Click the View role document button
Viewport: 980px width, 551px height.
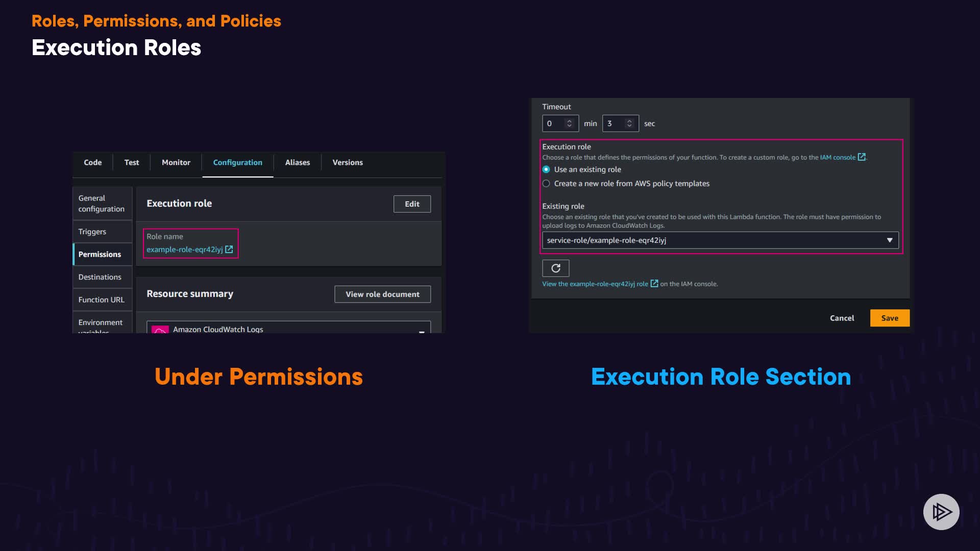(382, 294)
